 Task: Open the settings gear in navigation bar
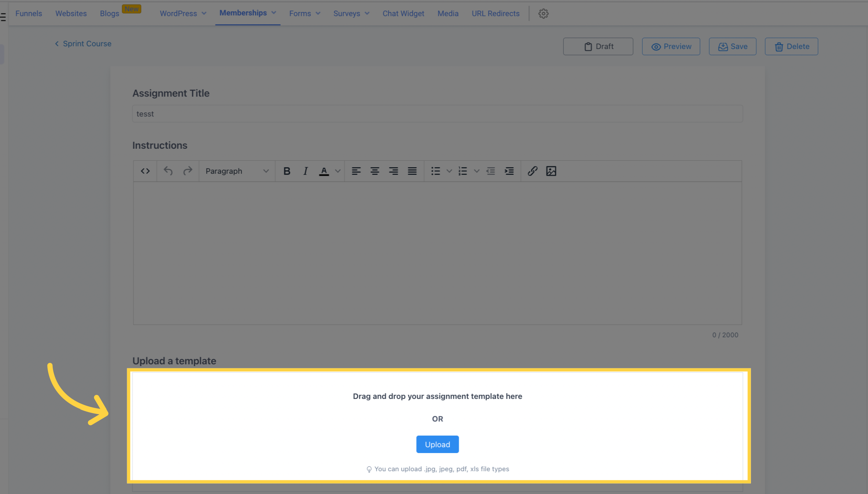tap(543, 14)
